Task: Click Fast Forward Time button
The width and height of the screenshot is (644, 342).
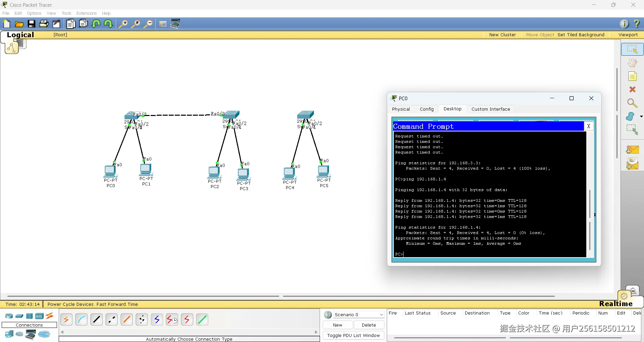Action: click(117, 304)
